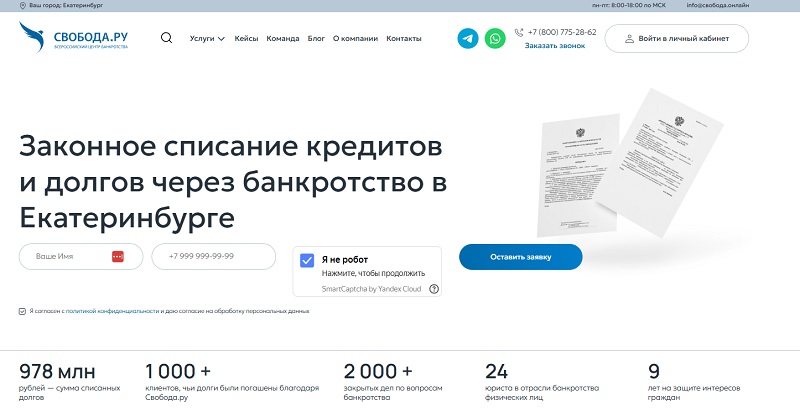Focus the phone number input field
800x417 pixels.
214,256
